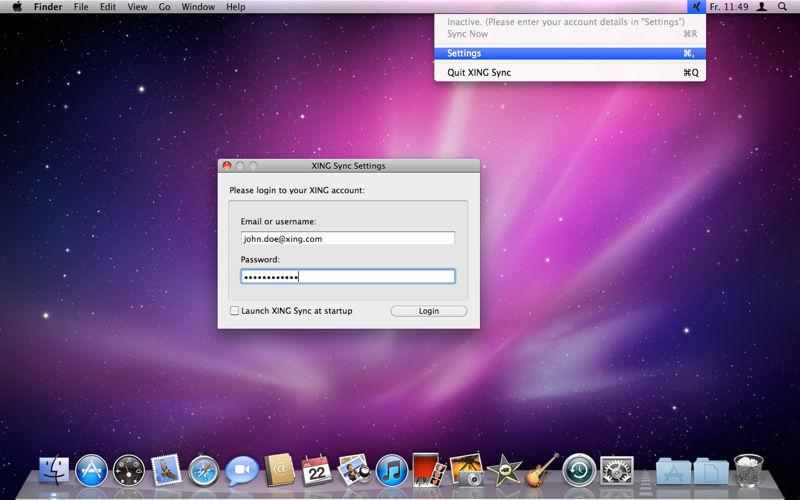
Task: Open Finder from the Dock
Action: (54, 470)
